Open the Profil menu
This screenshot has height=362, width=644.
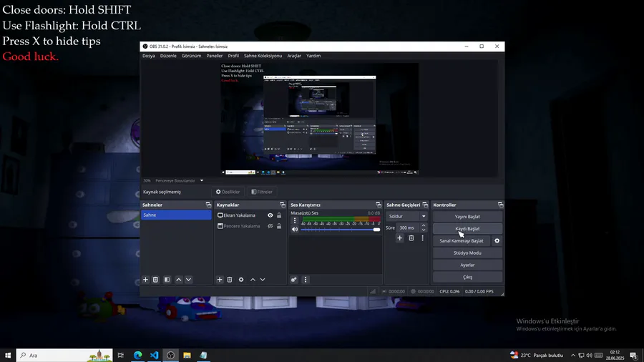point(233,56)
